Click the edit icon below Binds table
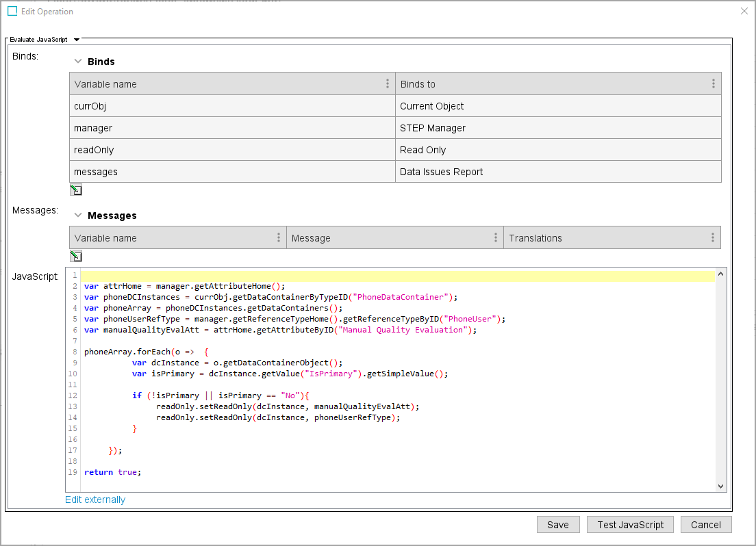 (76, 190)
